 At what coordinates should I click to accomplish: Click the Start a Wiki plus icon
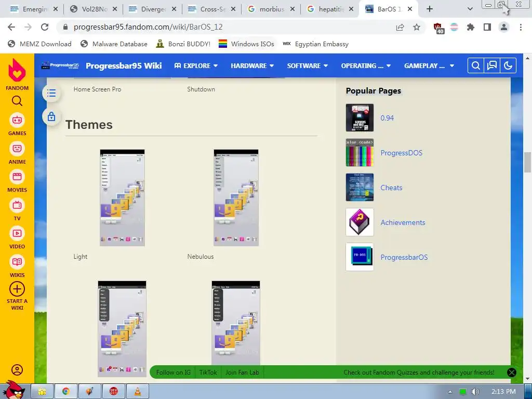(17, 289)
